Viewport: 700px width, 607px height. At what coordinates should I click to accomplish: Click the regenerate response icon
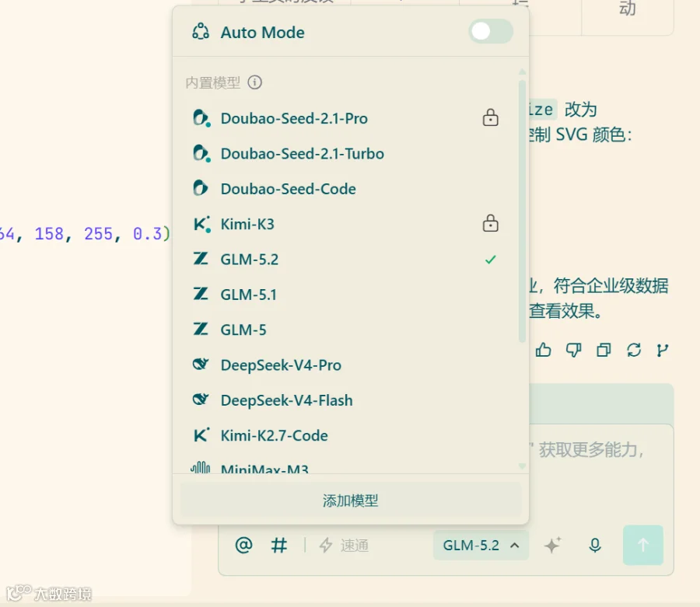coord(634,350)
